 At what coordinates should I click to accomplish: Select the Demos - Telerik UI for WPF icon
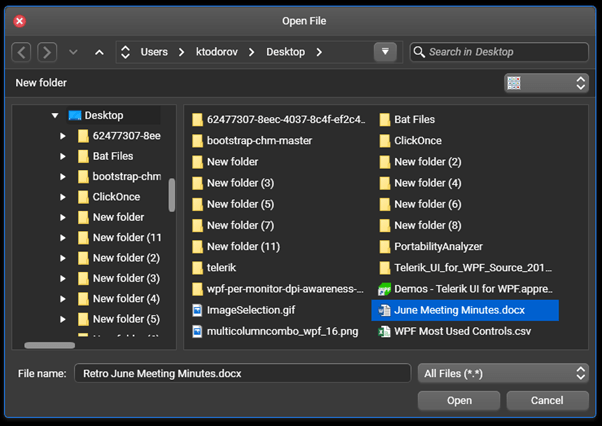[384, 289]
